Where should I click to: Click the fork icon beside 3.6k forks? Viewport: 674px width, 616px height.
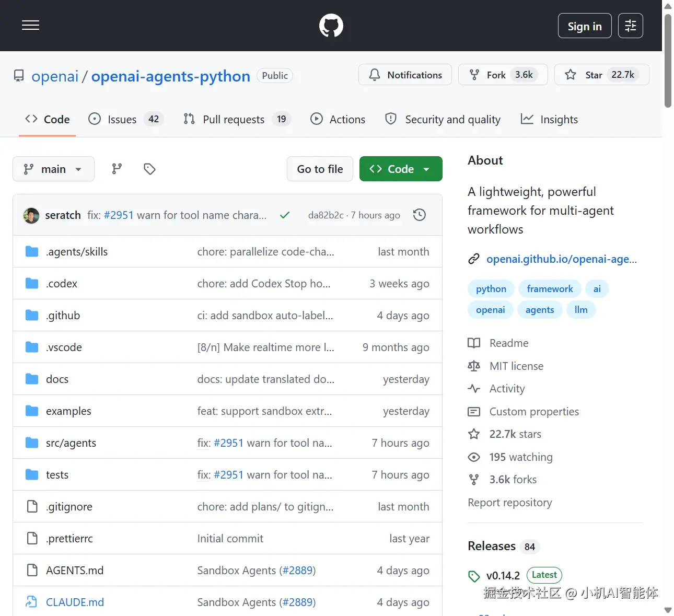click(x=474, y=479)
